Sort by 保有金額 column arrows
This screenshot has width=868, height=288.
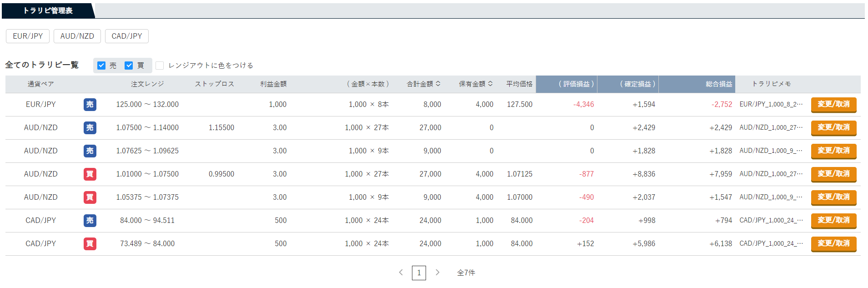(491, 84)
